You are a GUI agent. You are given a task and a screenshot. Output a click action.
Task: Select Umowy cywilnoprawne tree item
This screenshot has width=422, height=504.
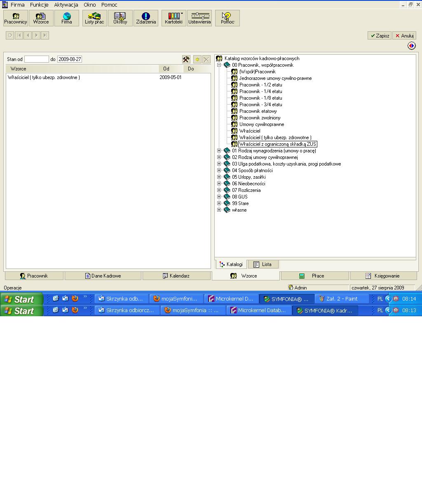click(x=262, y=124)
